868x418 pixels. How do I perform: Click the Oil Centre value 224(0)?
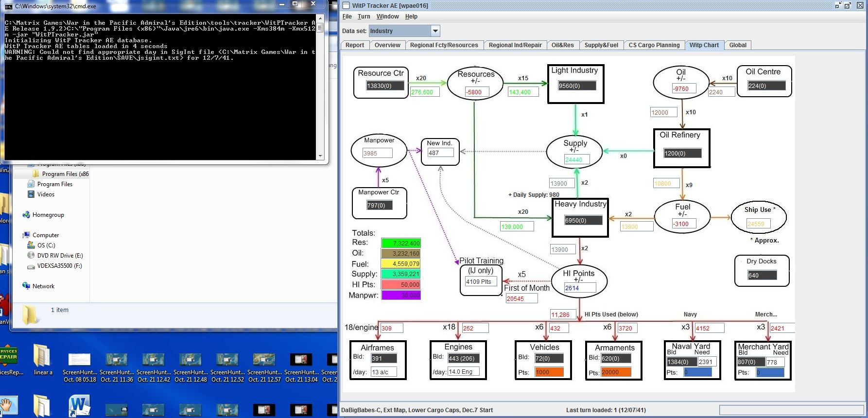coord(766,86)
